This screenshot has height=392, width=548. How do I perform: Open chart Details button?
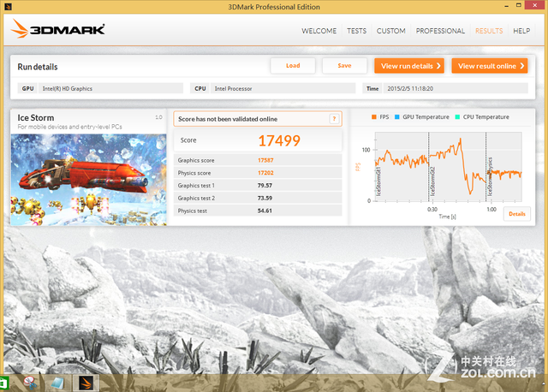click(517, 214)
